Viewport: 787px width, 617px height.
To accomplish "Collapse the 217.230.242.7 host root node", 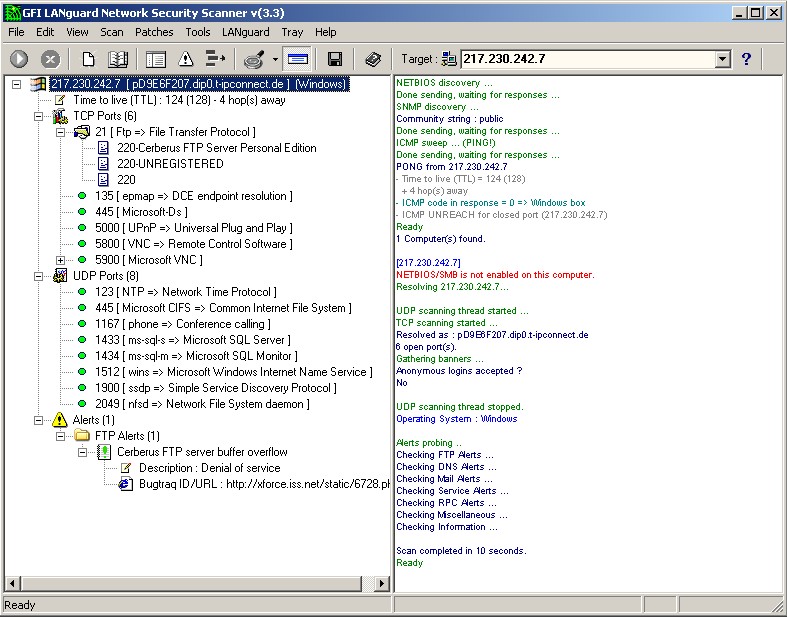I will point(17,84).
